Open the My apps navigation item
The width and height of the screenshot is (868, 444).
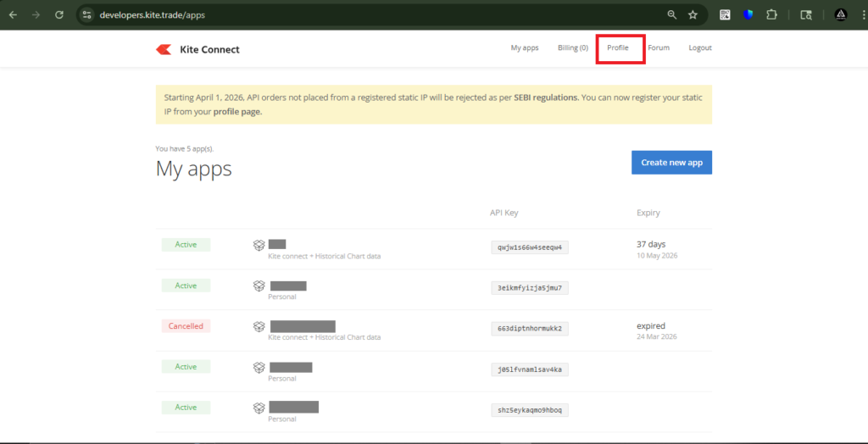[524, 48]
